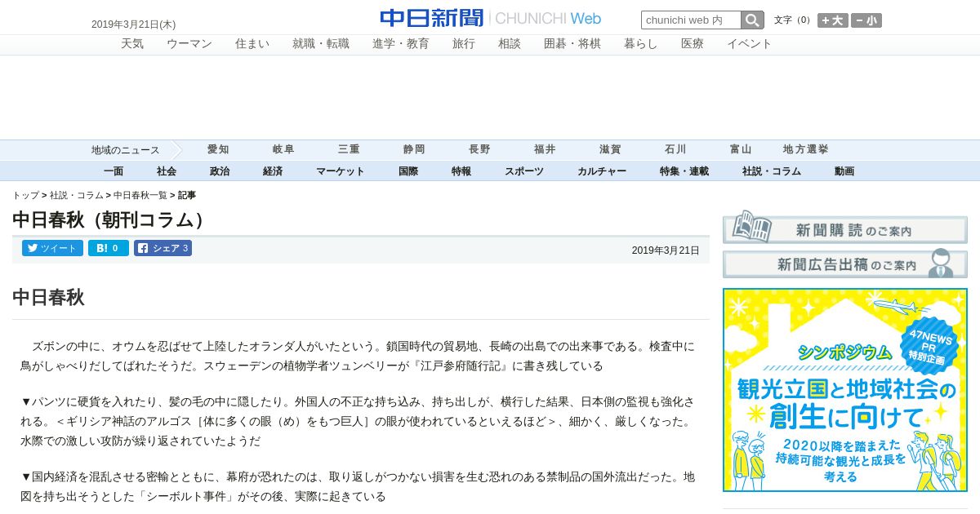
Task: Share the article with the ツイート button
Action: pos(52,248)
